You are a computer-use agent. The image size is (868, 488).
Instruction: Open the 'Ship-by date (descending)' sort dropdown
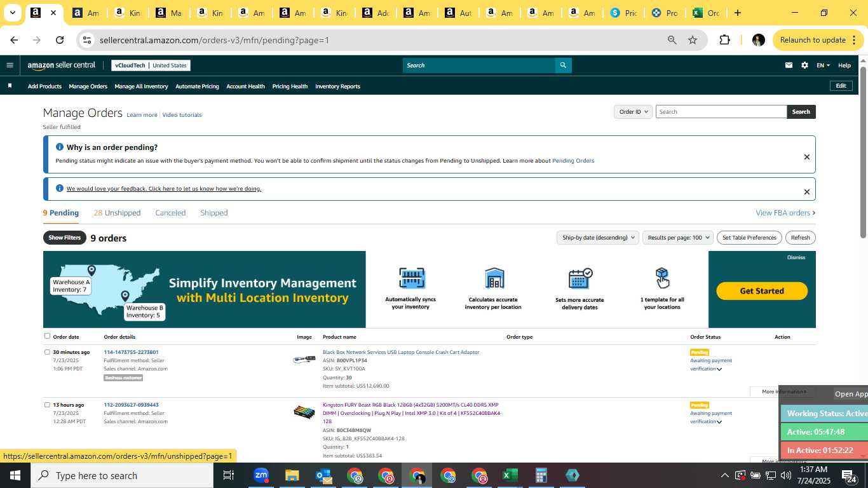point(597,238)
